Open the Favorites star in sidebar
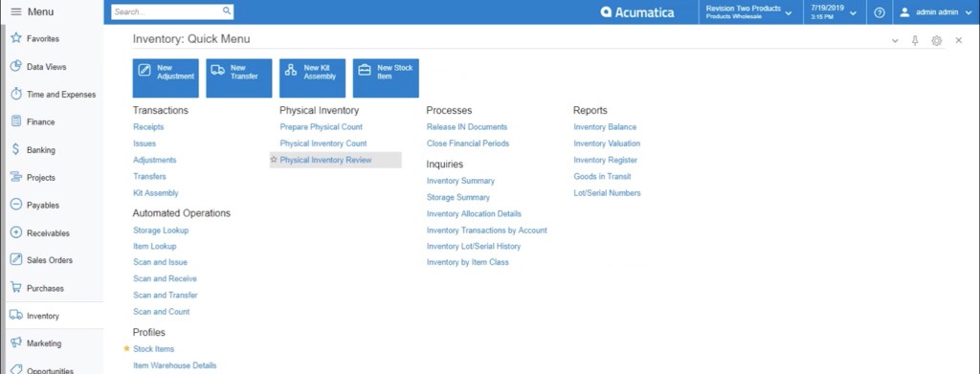The width and height of the screenshot is (980, 374). click(16, 38)
